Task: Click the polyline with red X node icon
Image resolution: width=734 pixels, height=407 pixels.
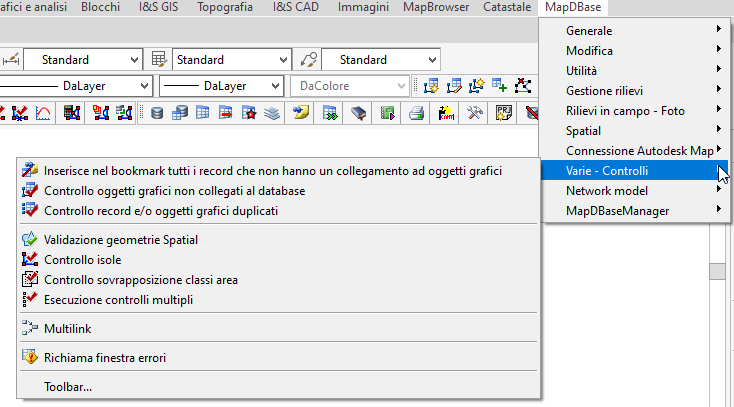Action: tap(522, 86)
